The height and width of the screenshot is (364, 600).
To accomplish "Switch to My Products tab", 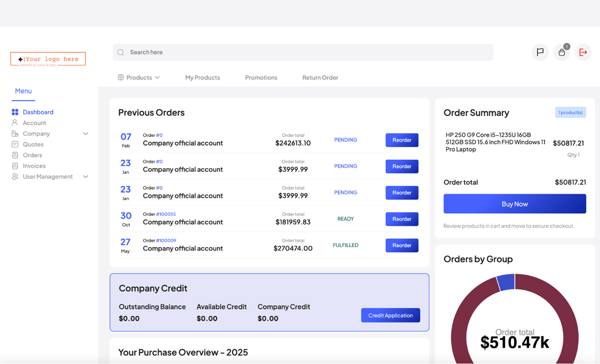I will 203,78.
